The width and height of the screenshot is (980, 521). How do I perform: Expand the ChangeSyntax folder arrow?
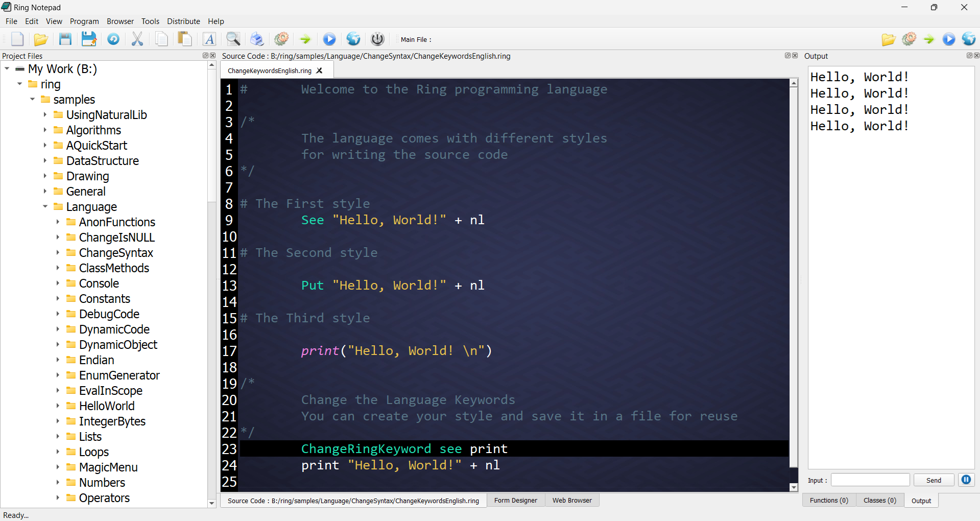click(58, 252)
